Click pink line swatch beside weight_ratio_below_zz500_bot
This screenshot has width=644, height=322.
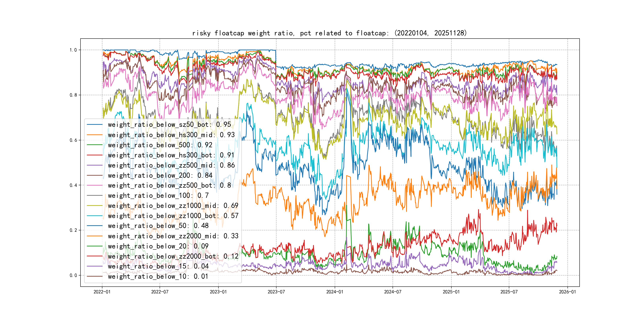pos(95,185)
